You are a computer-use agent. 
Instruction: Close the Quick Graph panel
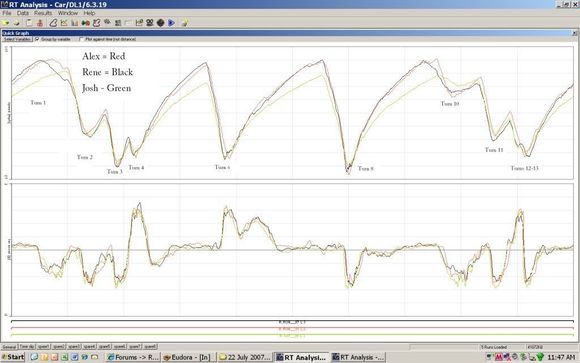(x=574, y=33)
